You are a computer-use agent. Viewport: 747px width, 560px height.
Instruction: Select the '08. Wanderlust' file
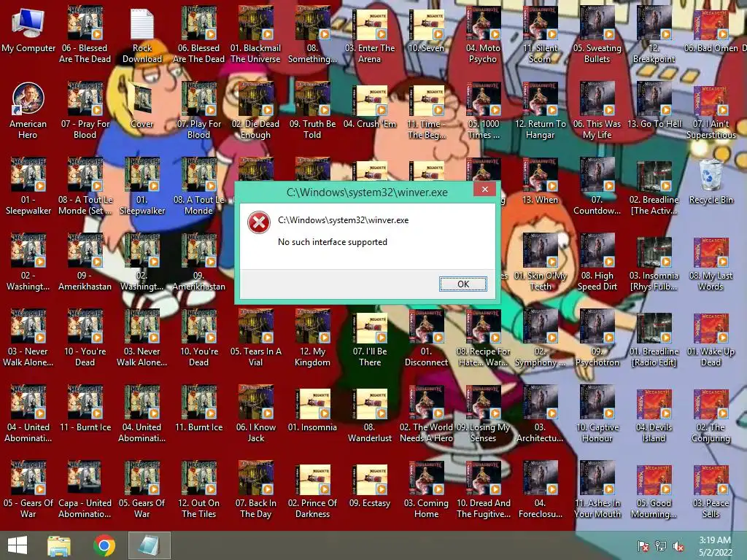(370, 414)
